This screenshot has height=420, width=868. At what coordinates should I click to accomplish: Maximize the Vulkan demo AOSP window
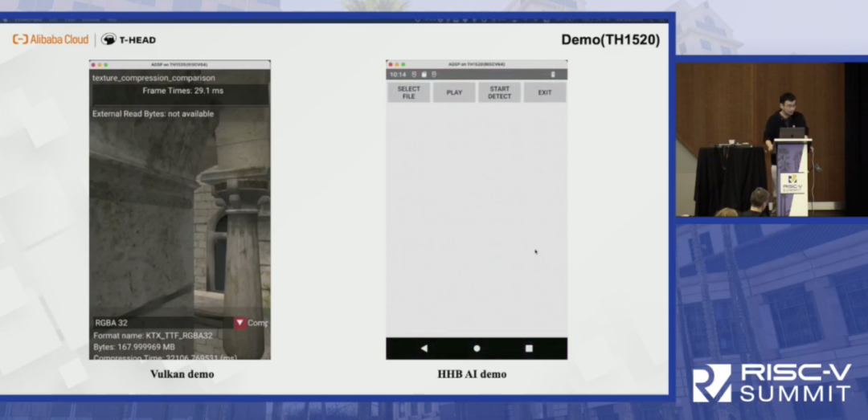pos(106,65)
